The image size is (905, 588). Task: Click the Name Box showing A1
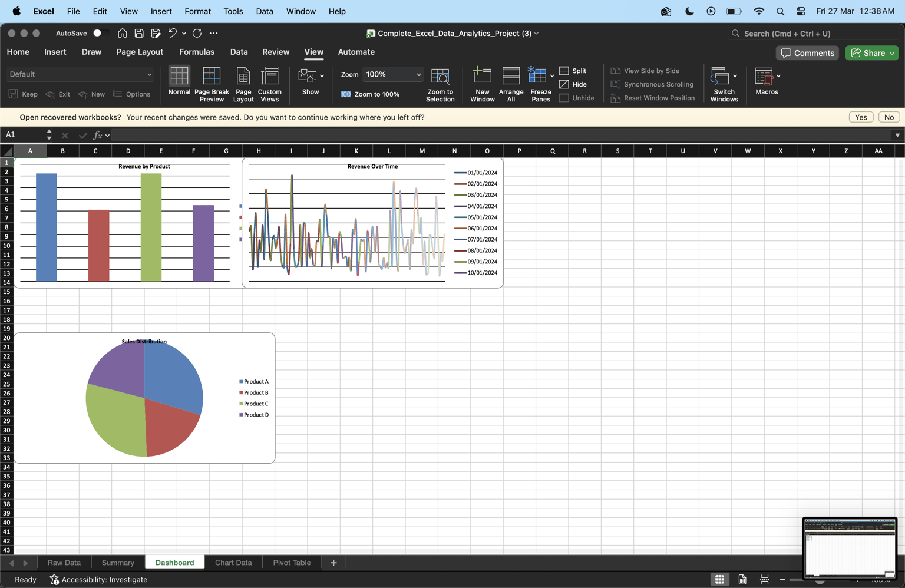[22, 135]
